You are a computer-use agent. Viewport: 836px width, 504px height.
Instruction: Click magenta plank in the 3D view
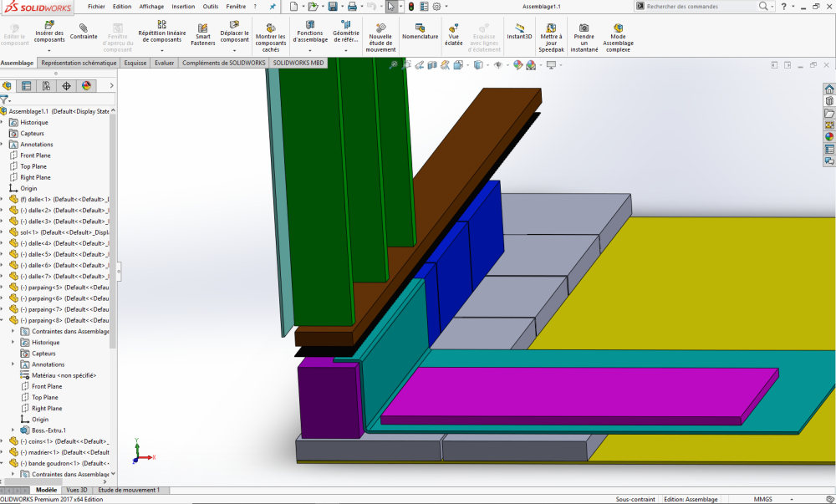point(579,395)
